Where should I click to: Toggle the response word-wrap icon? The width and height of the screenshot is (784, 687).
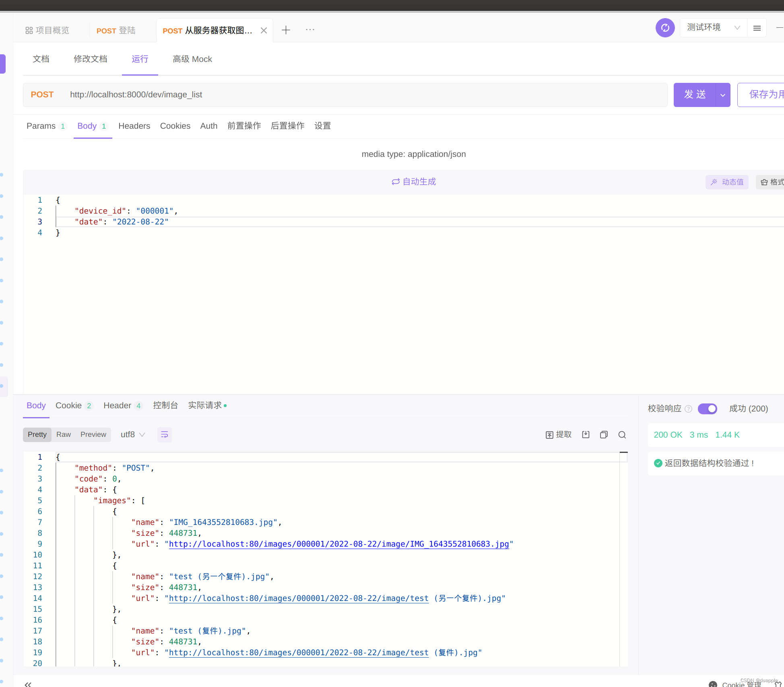click(164, 435)
